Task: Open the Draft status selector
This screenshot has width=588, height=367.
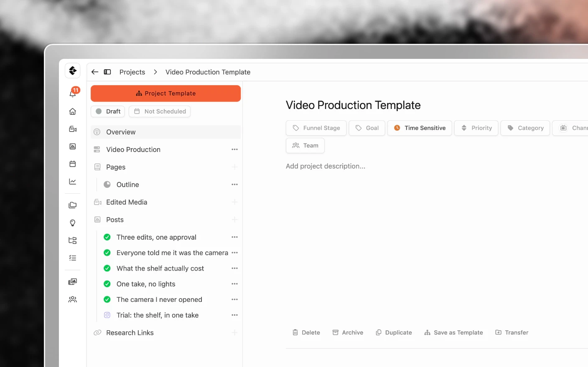Action: pos(108,111)
